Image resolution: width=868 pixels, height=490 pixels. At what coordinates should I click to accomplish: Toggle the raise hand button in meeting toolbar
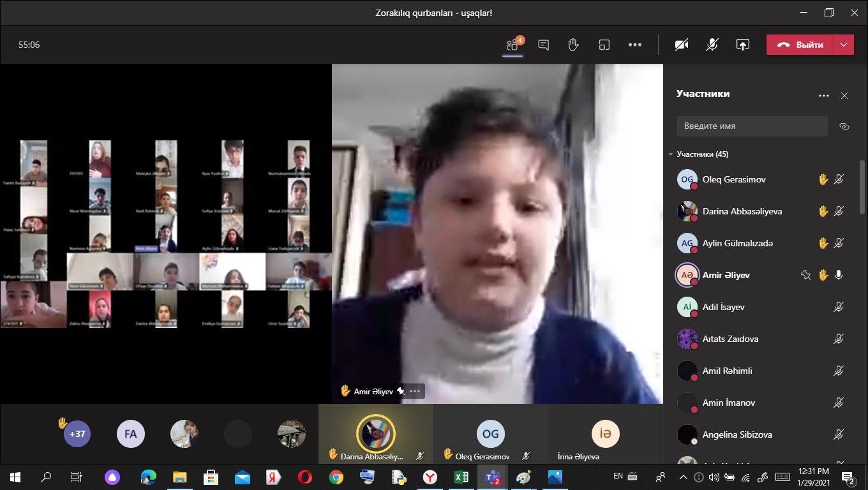[x=573, y=45]
